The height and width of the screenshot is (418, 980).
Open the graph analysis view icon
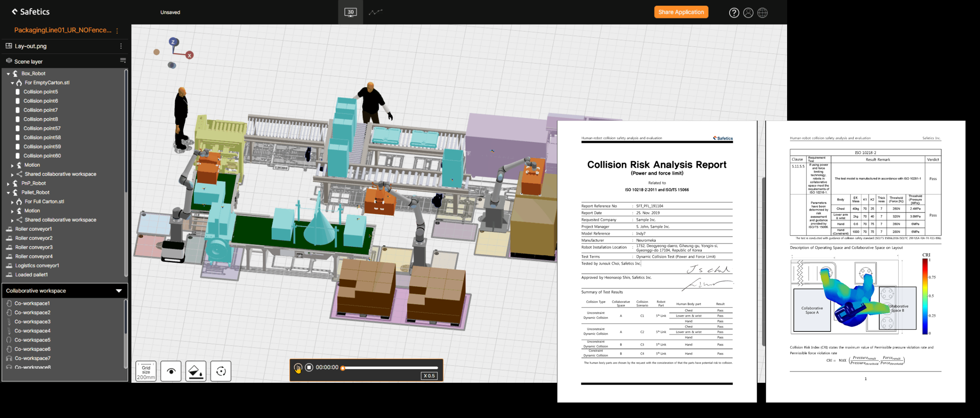[x=375, y=12]
